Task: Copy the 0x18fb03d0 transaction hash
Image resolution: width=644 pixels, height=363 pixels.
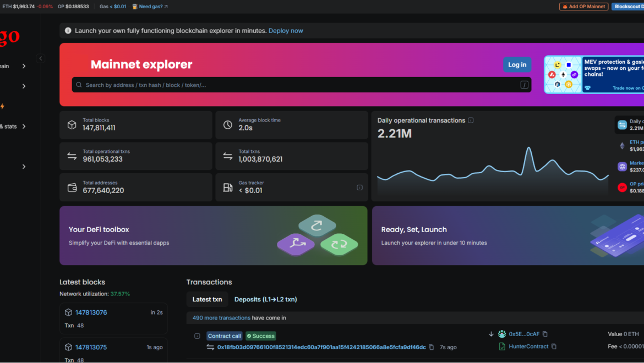Action: point(431,347)
